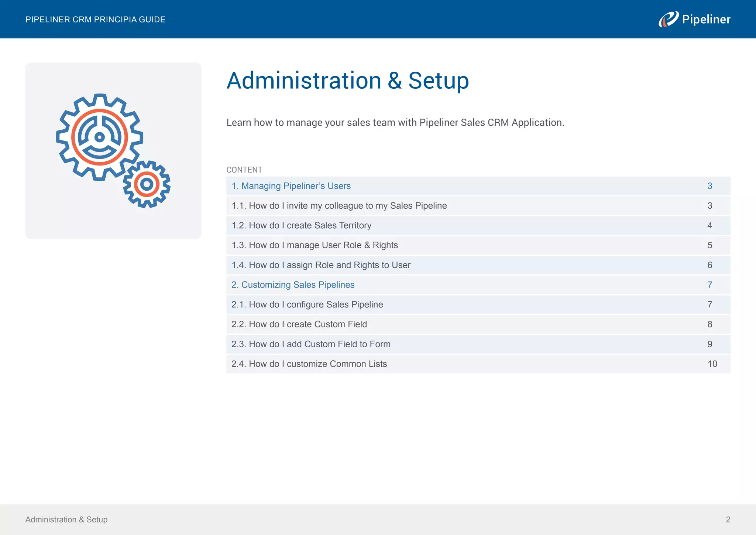Click footer 'Administration & Setup' text

[66, 519]
